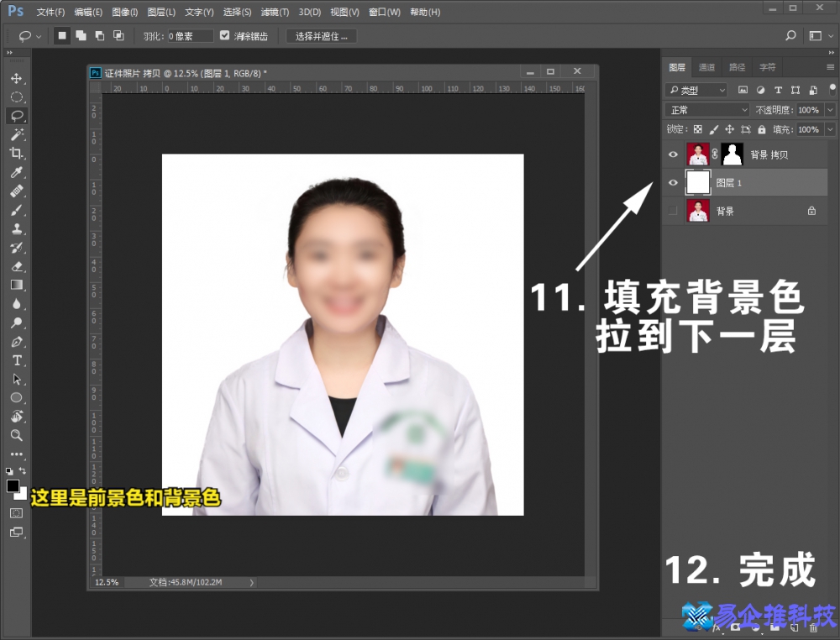Click the 选择并遮住 button
The image size is (840, 640).
321,36
